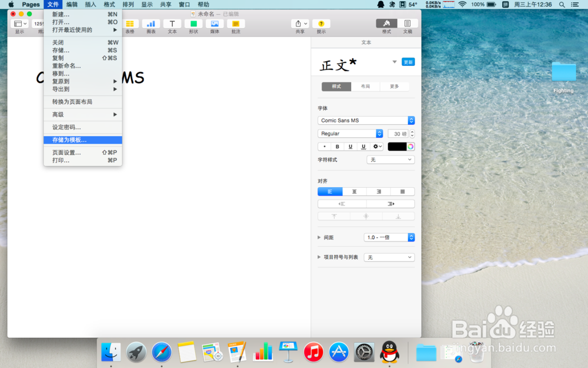The image size is (588, 368).
Task: Open the 导出到 submenu
Action: [x=83, y=89]
